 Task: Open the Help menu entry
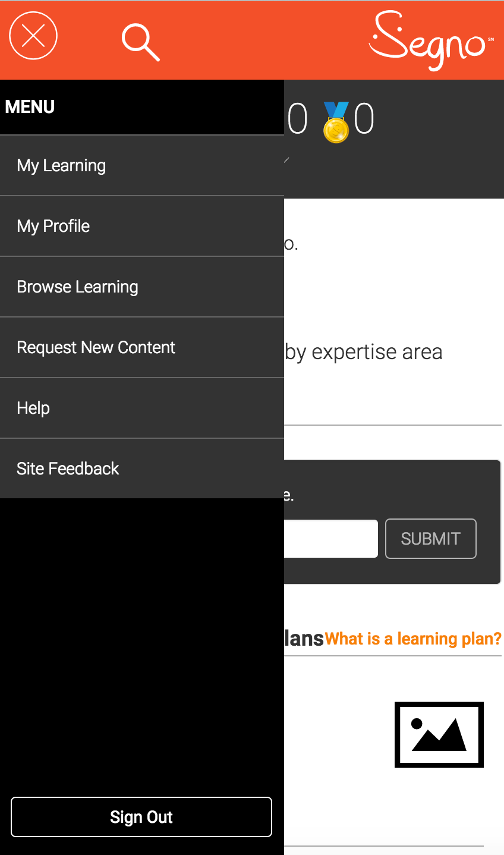point(142,408)
